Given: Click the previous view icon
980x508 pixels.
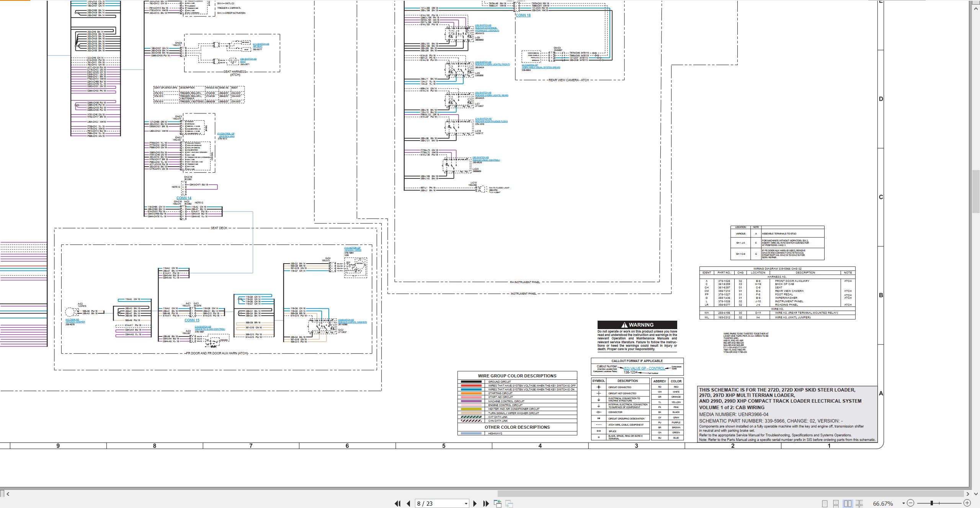Looking at the screenshot, I should point(498,503).
